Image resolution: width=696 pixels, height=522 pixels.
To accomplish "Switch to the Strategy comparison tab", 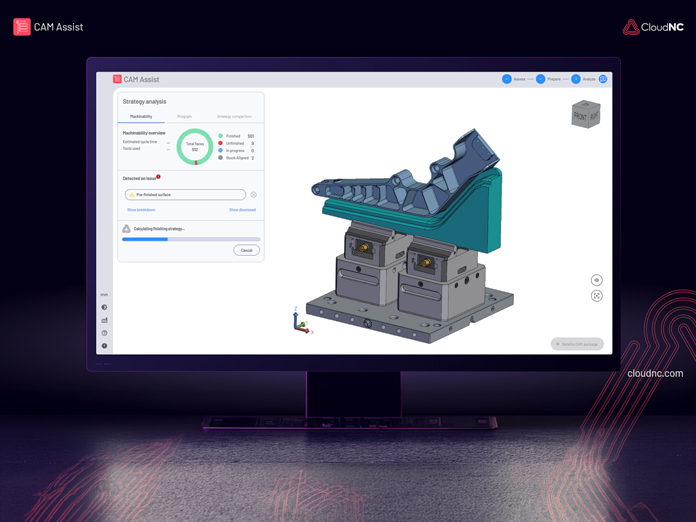I will [x=234, y=116].
